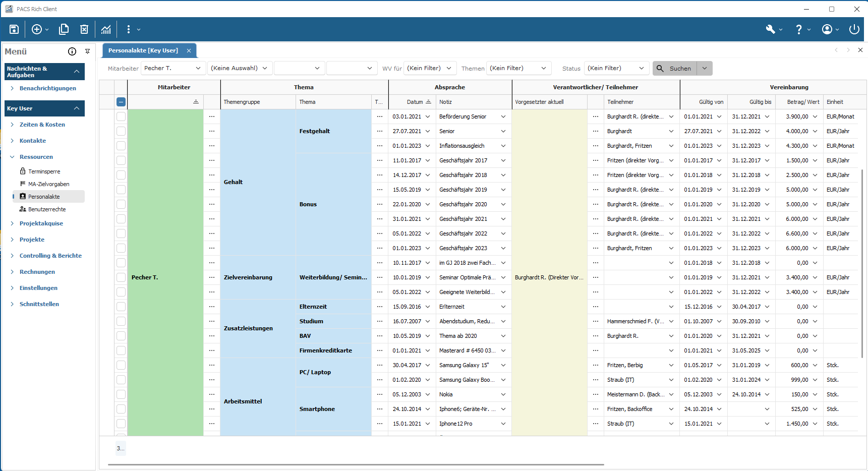Click the add new record plus icon
This screenshot has height=471, width=868.
point(37,29)
